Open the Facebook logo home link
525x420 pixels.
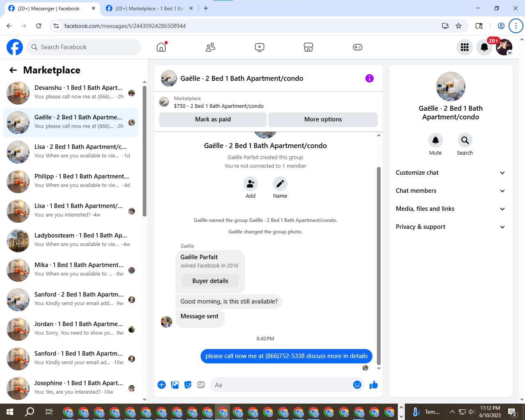point(15,47)
